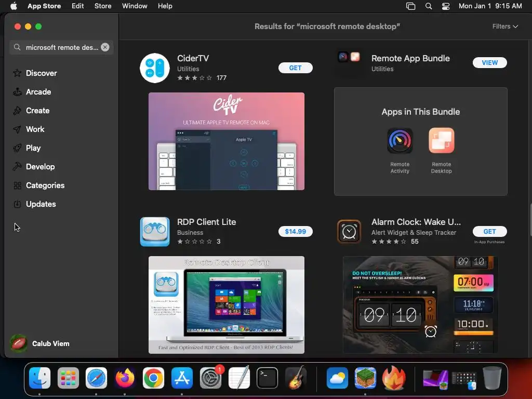Open Control Center in menu bar

(445, 6)
